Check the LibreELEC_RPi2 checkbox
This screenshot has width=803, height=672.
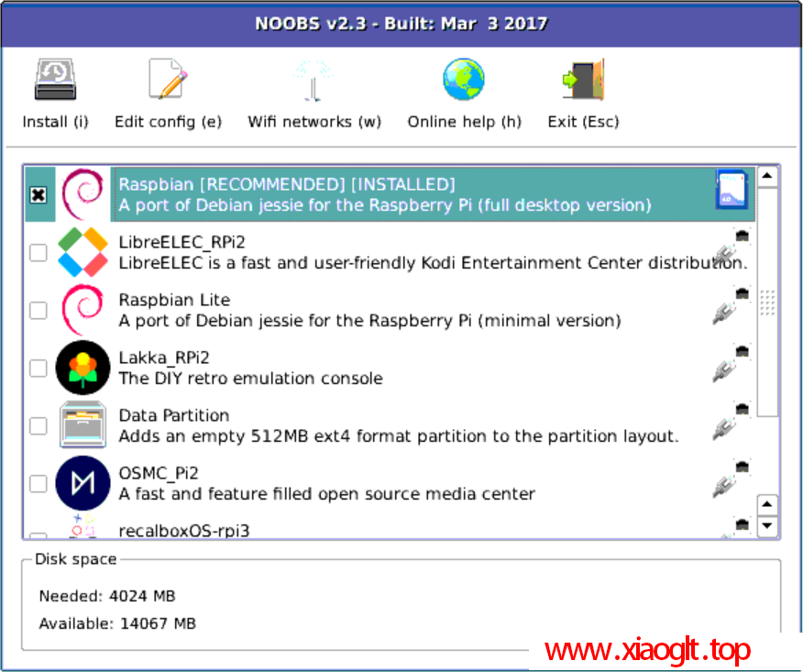coord(38,252)
